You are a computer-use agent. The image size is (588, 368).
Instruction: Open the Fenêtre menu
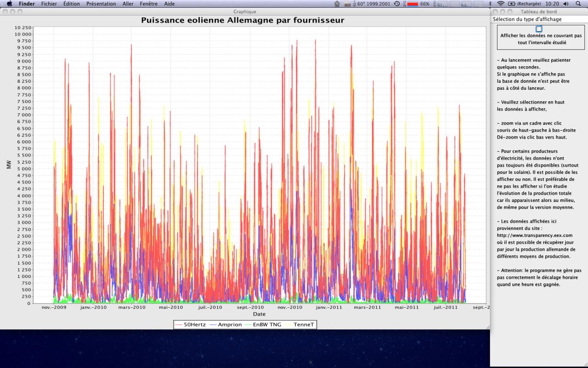[x=149, y=4]
